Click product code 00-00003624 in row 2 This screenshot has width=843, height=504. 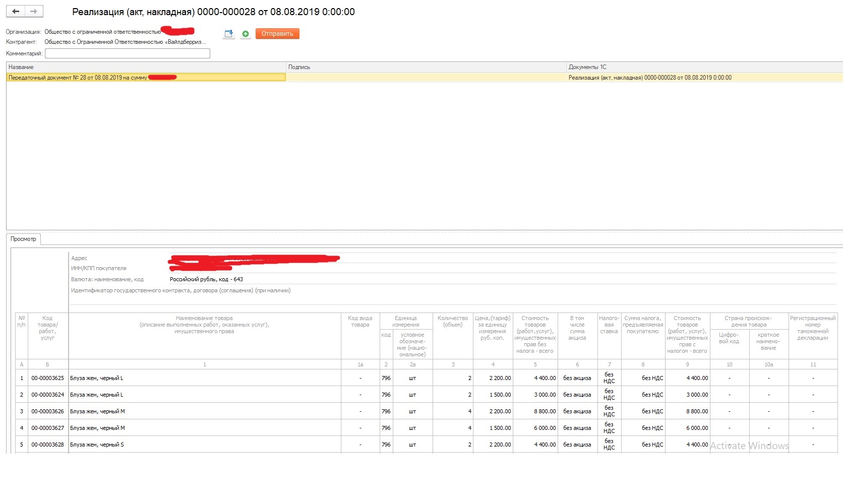click(47, 395)
